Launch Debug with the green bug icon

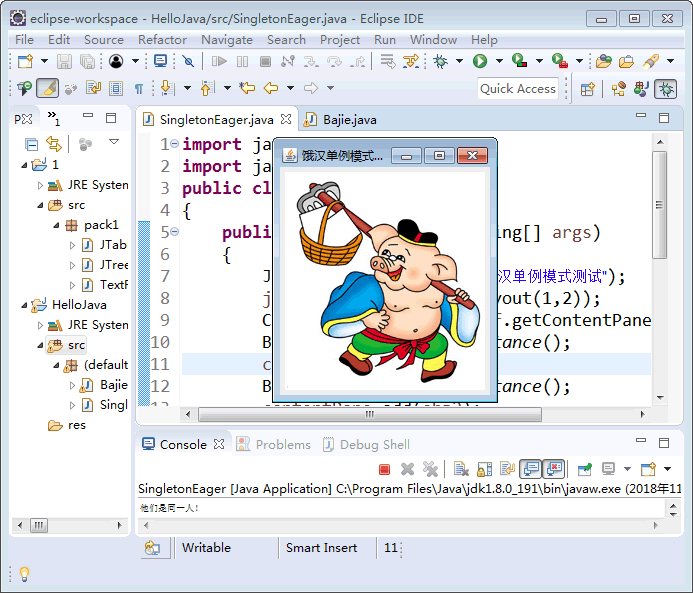coord(440,61)
